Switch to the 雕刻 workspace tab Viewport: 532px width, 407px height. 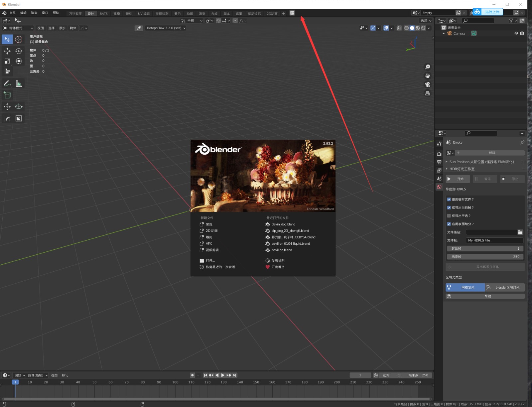click(129, 14)
